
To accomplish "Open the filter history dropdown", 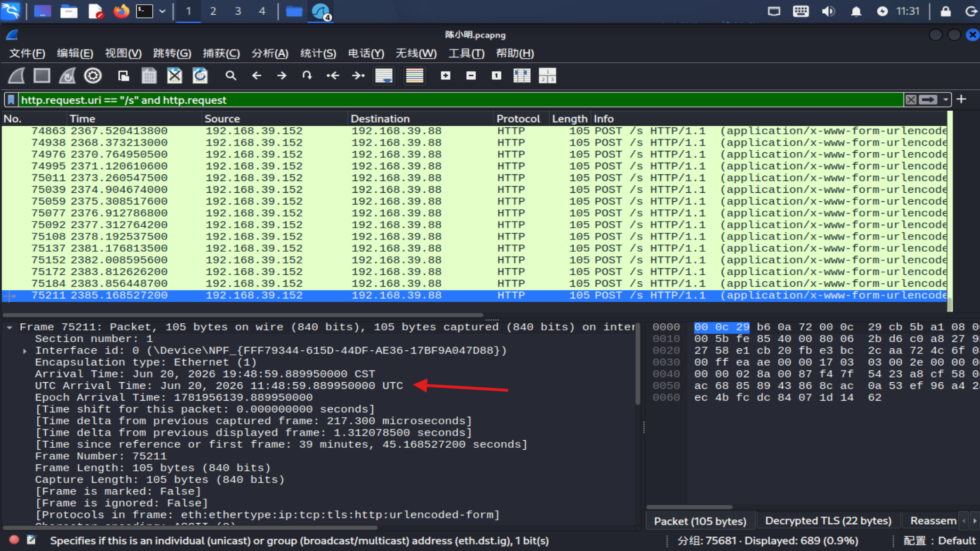I will click(945, 100).
